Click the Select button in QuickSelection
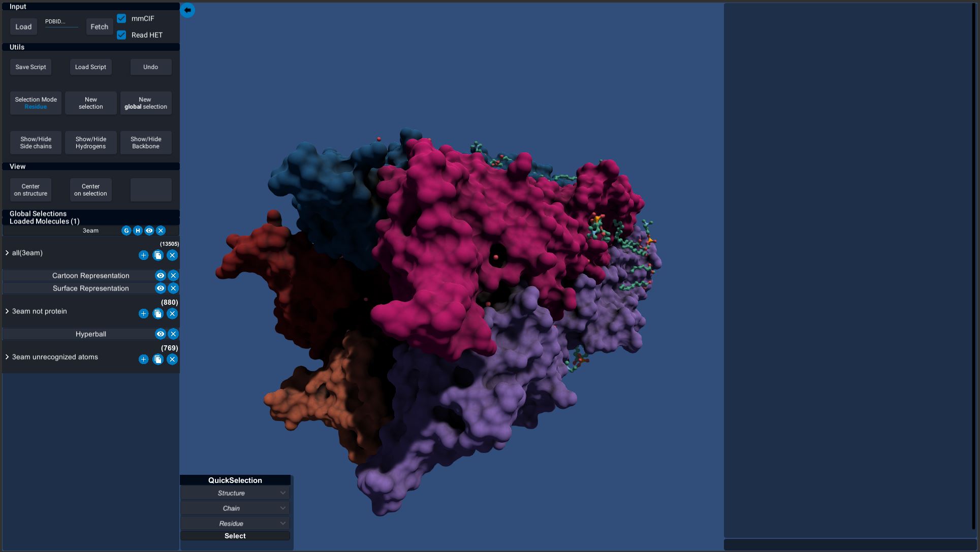This screenshot has width=980, height=552. pyautogui.click(x=235, y=536)
